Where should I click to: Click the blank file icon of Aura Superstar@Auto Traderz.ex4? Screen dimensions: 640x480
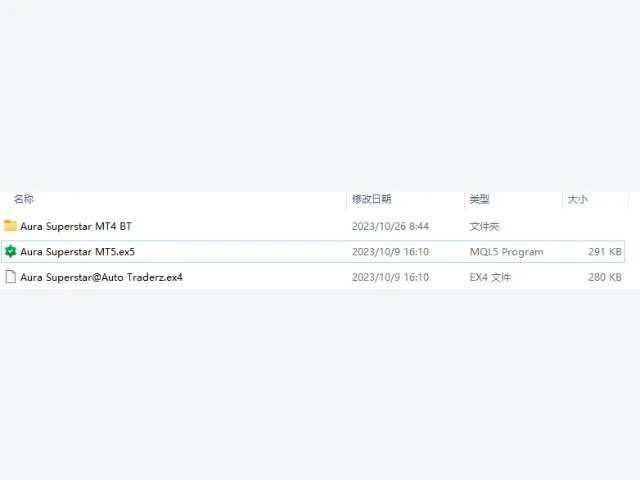click(x=11, y=277)
